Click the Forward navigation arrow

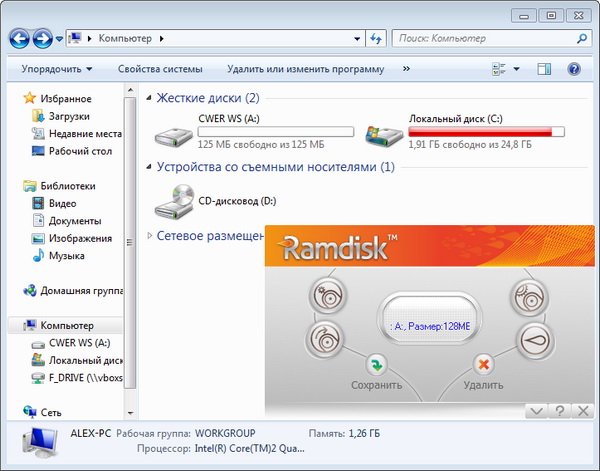coord(42,39)
